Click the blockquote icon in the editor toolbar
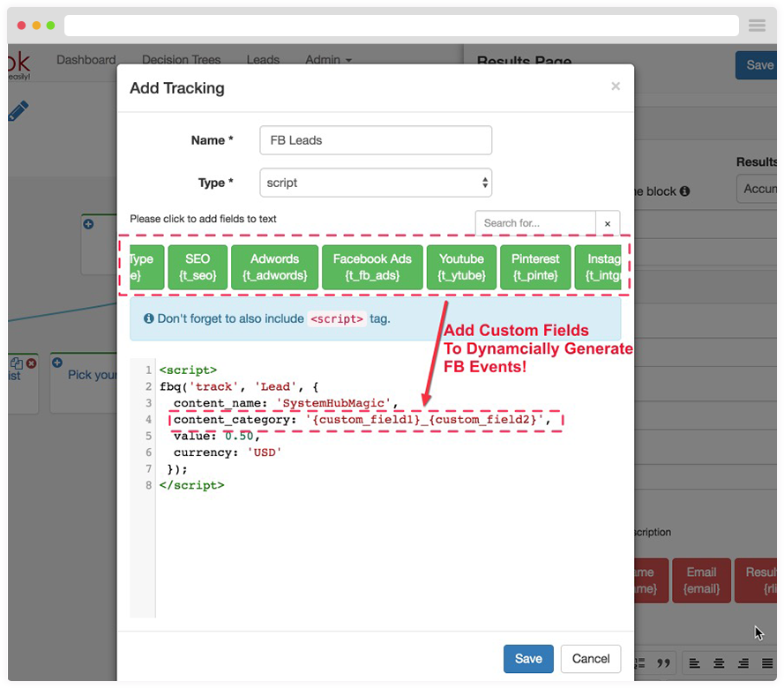784x688 pixels. pyautogui.click(x=663, y=663)
